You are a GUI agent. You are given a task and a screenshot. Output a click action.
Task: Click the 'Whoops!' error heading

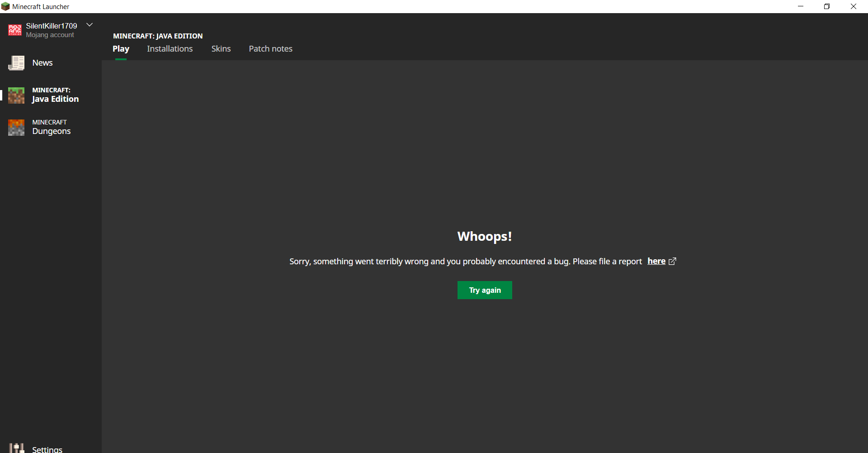485,236
